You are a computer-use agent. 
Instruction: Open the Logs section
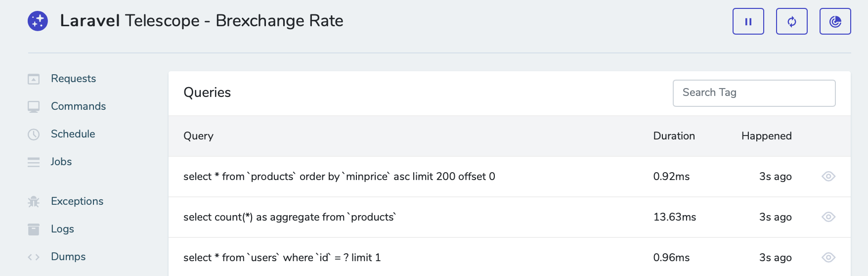click(62, 229)
